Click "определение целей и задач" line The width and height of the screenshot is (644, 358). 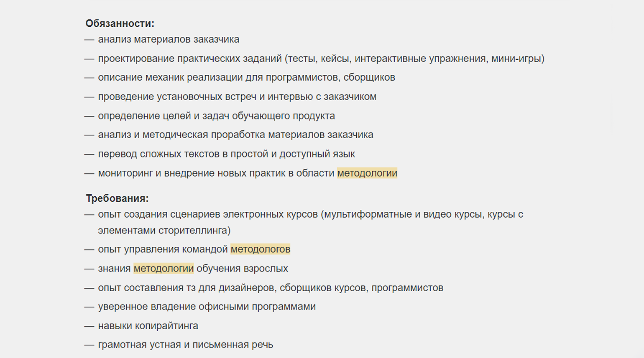tap(216, 116)
